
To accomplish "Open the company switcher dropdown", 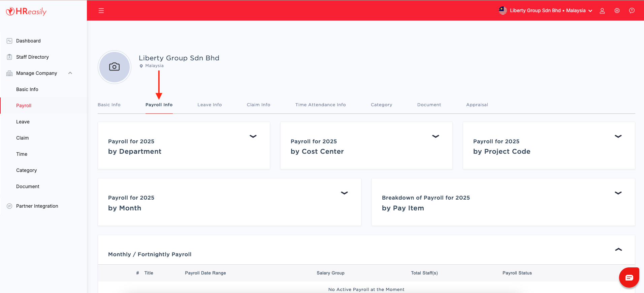I will (x=546, y=11).
